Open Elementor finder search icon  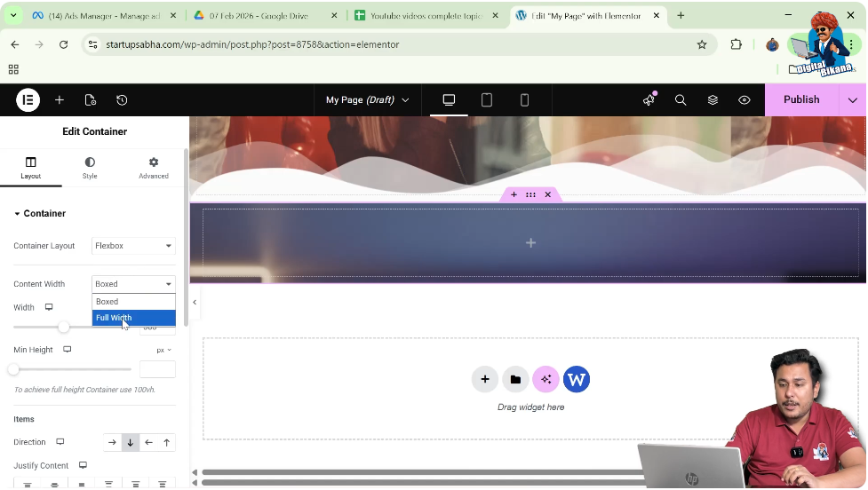click(681, 100)
